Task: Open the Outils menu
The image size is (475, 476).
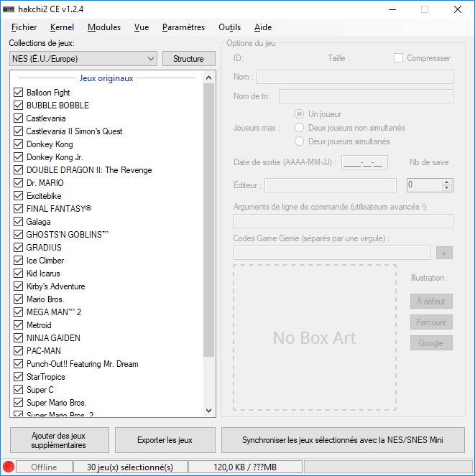Action: pyautogui.click(x=230, y=27)
